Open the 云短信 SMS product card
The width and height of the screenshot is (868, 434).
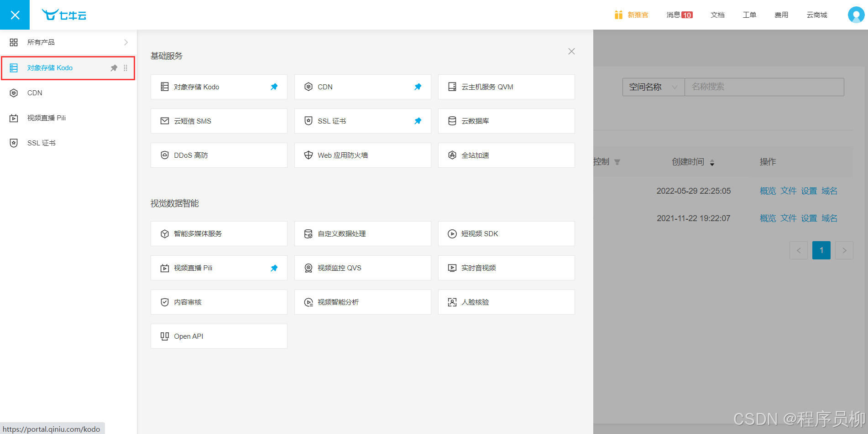(219, 121)
